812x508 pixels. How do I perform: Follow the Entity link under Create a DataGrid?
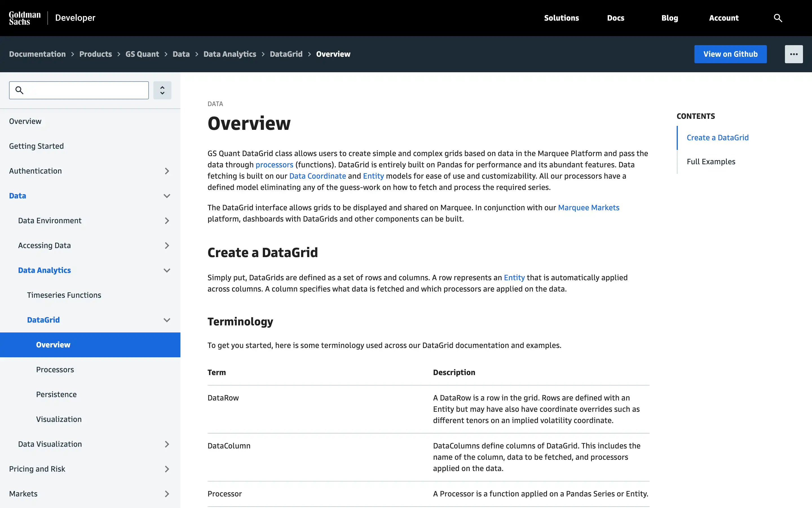click(514, 278)
